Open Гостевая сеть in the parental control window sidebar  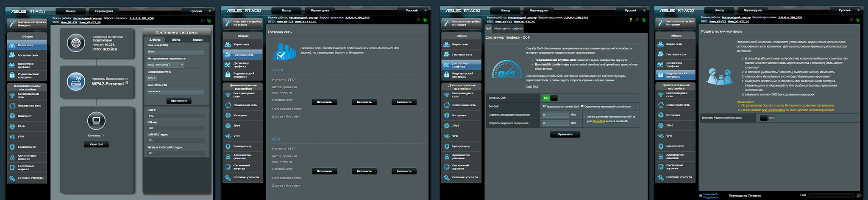[675, 54]
